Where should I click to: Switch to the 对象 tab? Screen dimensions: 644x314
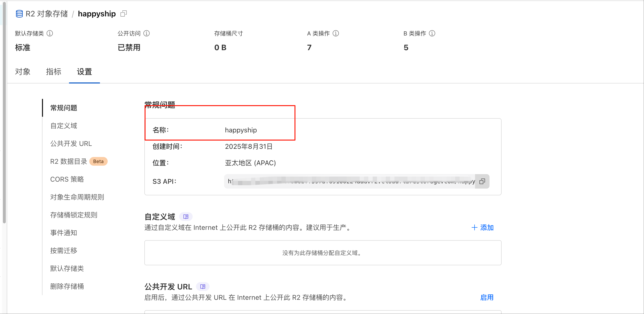tap(22, 72)
